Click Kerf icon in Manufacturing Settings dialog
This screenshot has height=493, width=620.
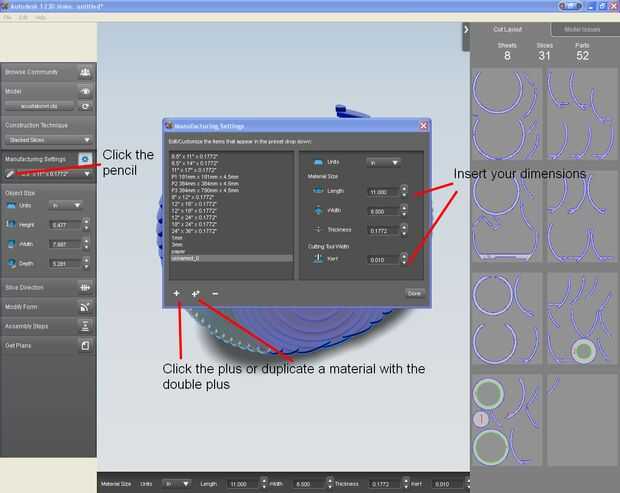click(318, 259)
